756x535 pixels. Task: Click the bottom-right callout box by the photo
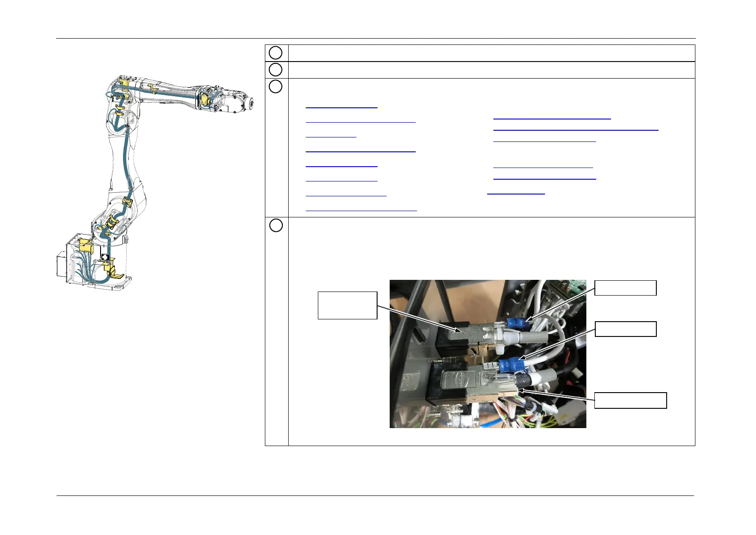[630, 400]
